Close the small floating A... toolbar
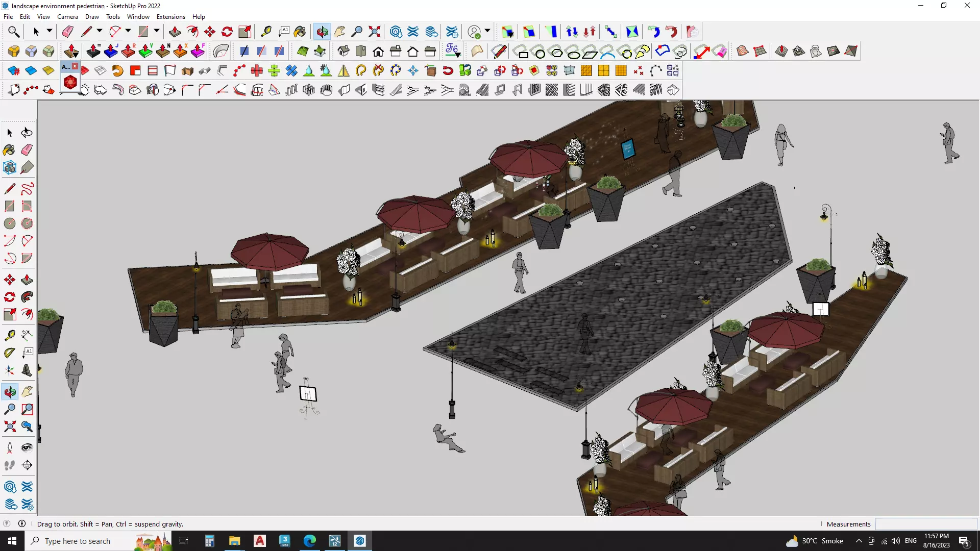Screen dimensions: 980x551 [75, 66]
